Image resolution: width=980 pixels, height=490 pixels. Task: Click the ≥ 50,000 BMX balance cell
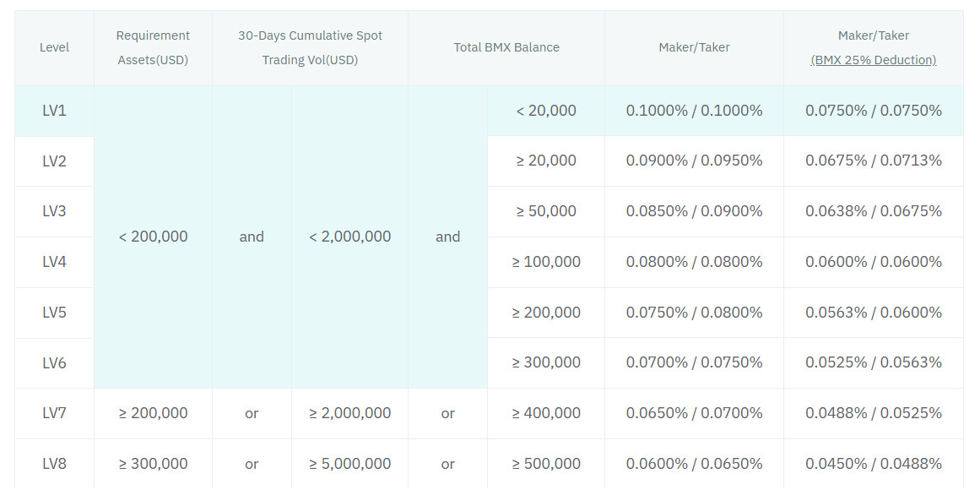coord(545,211)
